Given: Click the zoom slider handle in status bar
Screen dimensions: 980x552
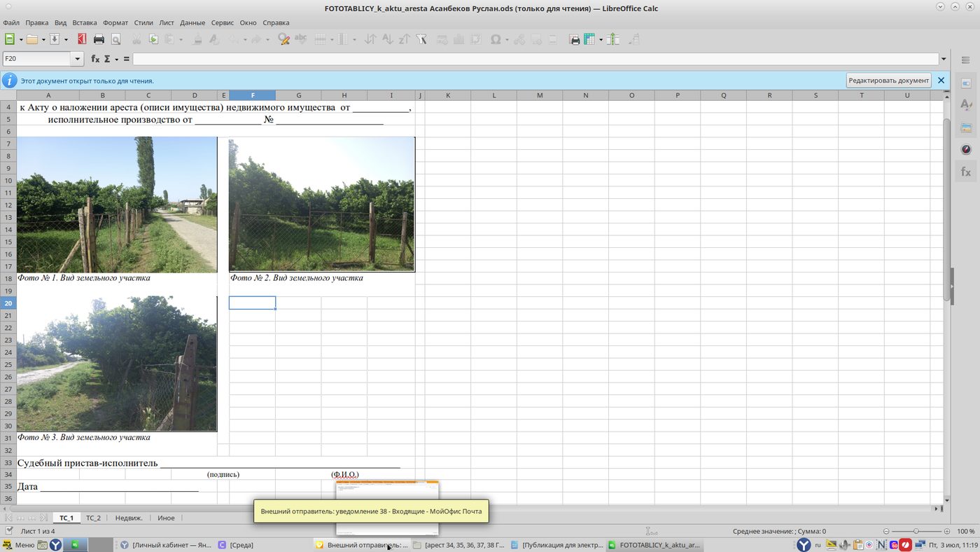Looking at the screenshot, I should coord(916,531).
